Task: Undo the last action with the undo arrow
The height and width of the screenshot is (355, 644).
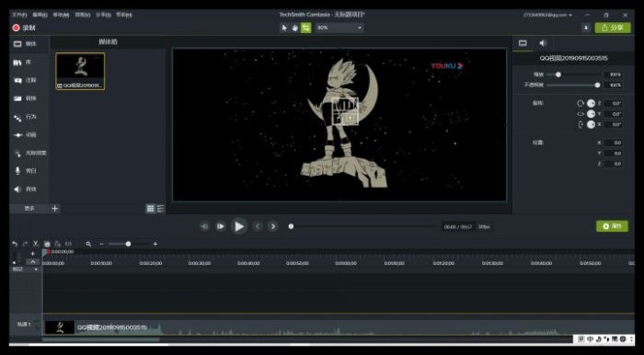Action: (x=15, y=244)
